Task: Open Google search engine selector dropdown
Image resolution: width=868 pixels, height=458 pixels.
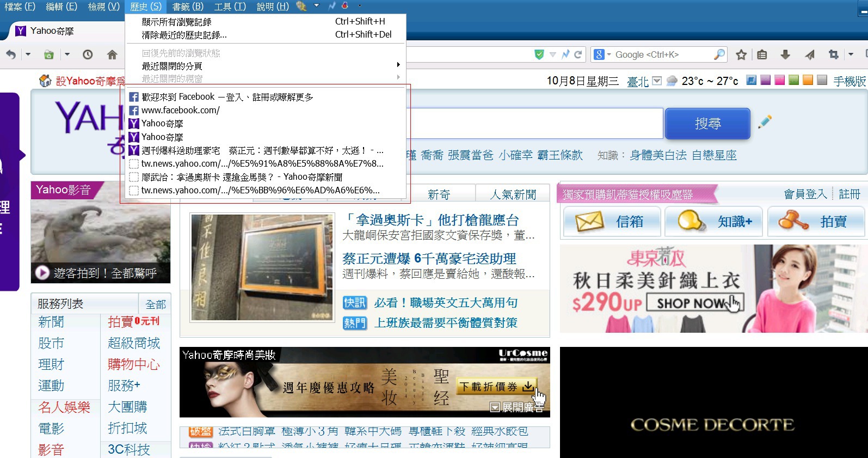Action: (602, 54)
